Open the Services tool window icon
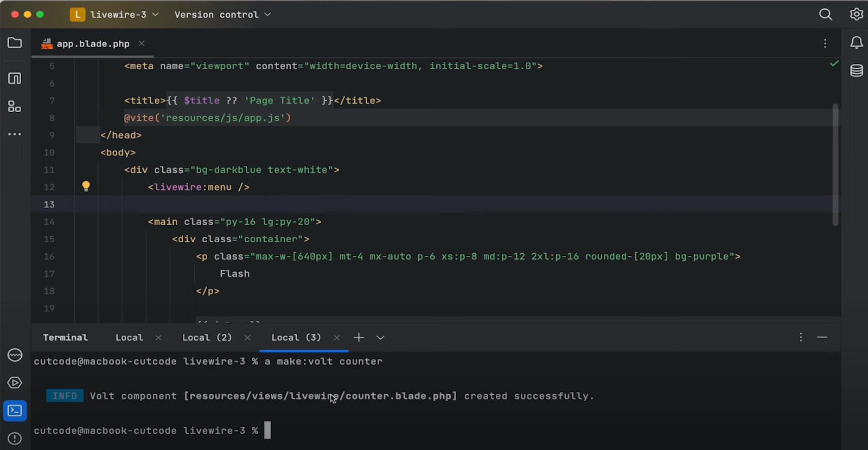Screen dimensions: 868x450 pos(15,355)
